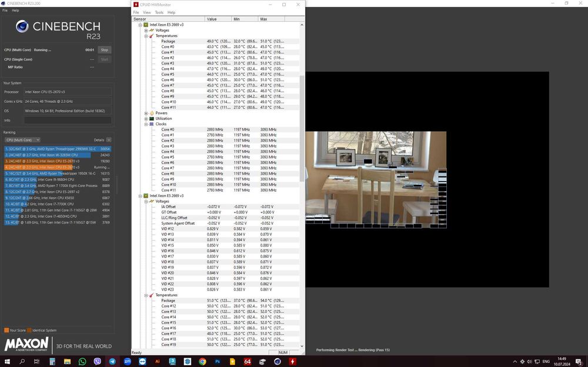
Task: Open TeamViewer from the taskbar
Action: (142, 362)
